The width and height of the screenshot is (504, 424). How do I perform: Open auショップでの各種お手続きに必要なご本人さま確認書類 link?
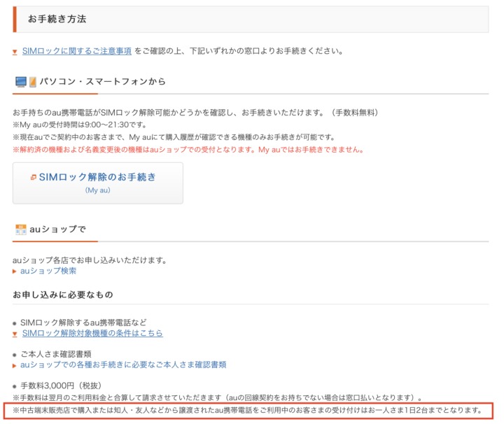pos(122,365)
